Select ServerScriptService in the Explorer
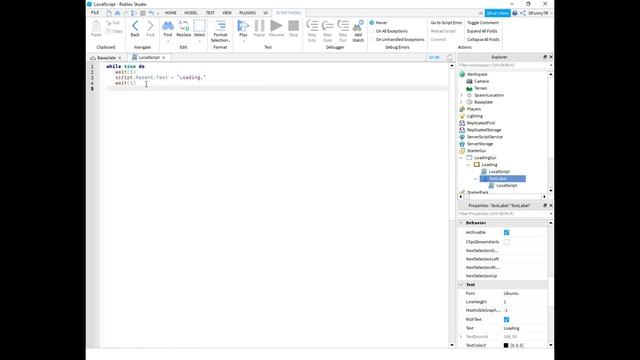The height and width of the screenshot is (360, 640). tap(484, 137)
